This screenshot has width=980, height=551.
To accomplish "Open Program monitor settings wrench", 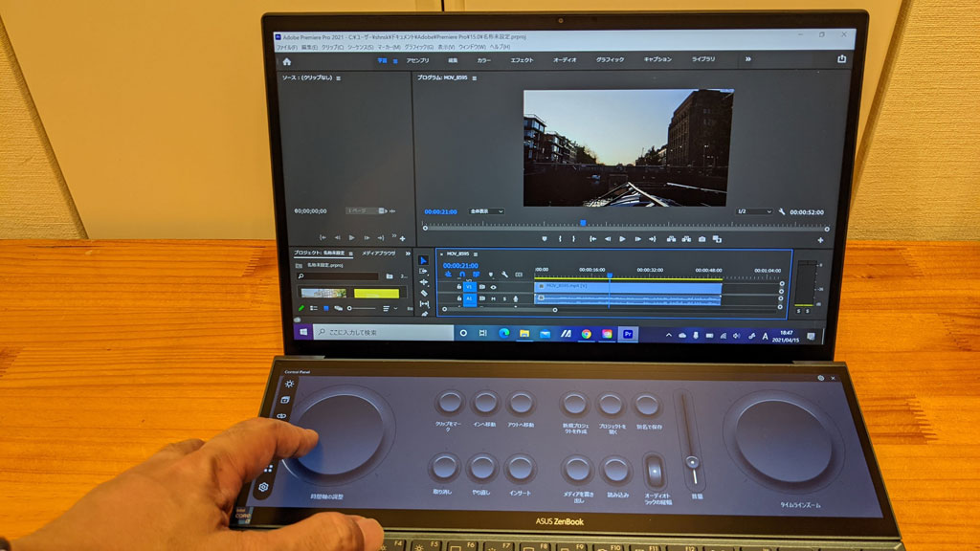I will pyautogui.click(x=781, y=211).
